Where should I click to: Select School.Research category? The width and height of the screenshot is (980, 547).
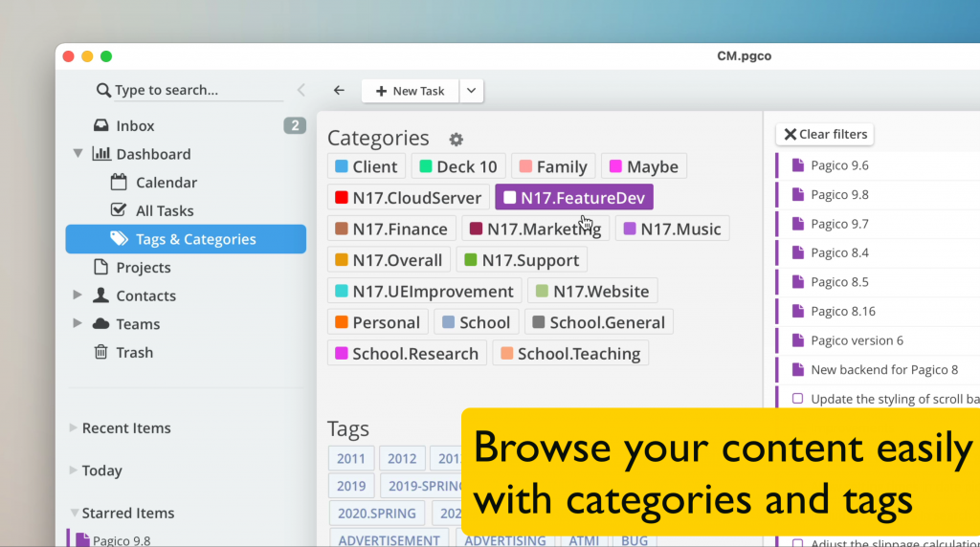pos(407,354)
